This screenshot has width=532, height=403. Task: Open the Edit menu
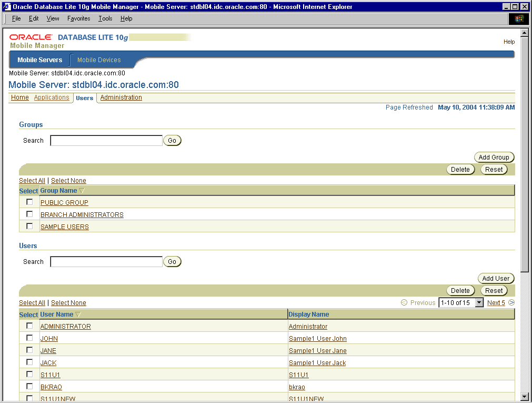click(x=34, y=18)
